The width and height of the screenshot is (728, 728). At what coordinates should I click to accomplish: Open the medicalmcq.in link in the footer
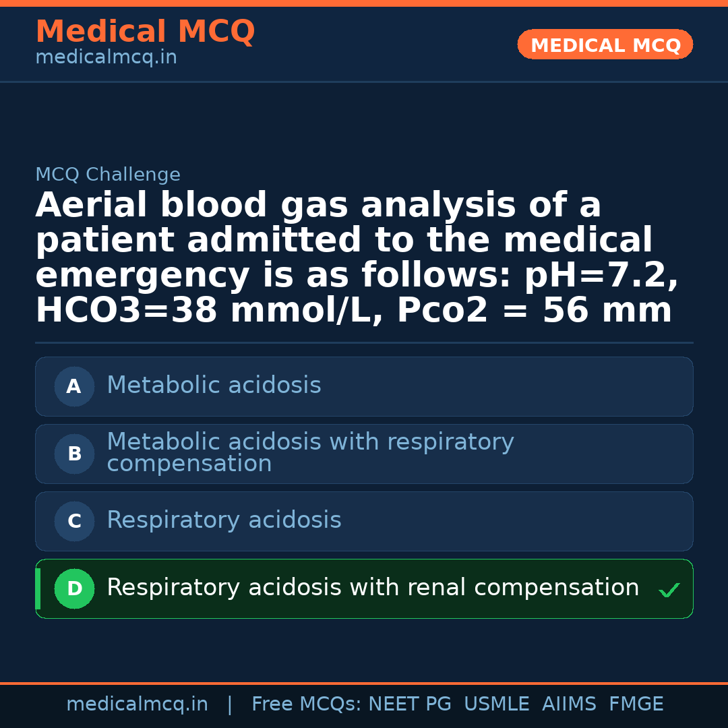click(x=137, y=704)
